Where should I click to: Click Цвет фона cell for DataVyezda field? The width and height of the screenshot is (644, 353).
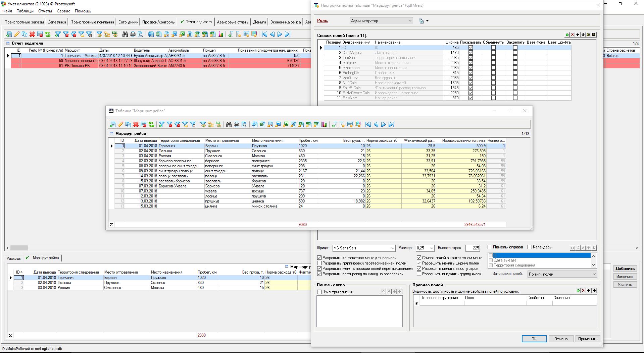(536, 53)
